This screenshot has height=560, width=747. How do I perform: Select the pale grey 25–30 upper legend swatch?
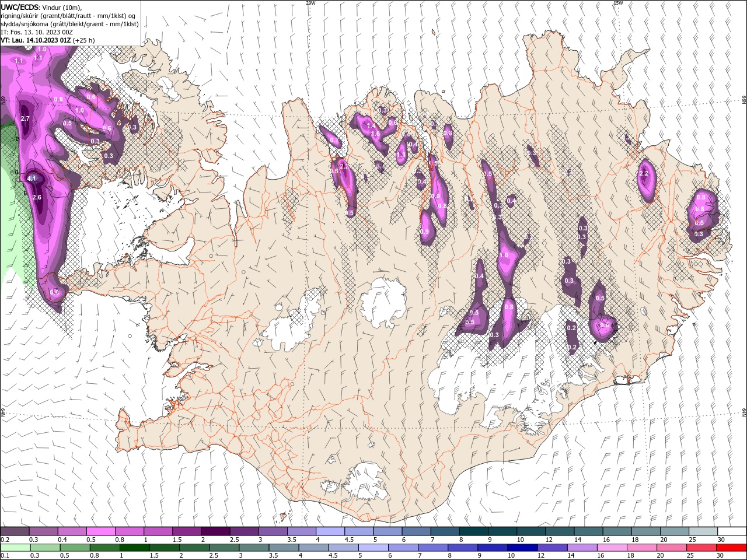click(703, 531)
